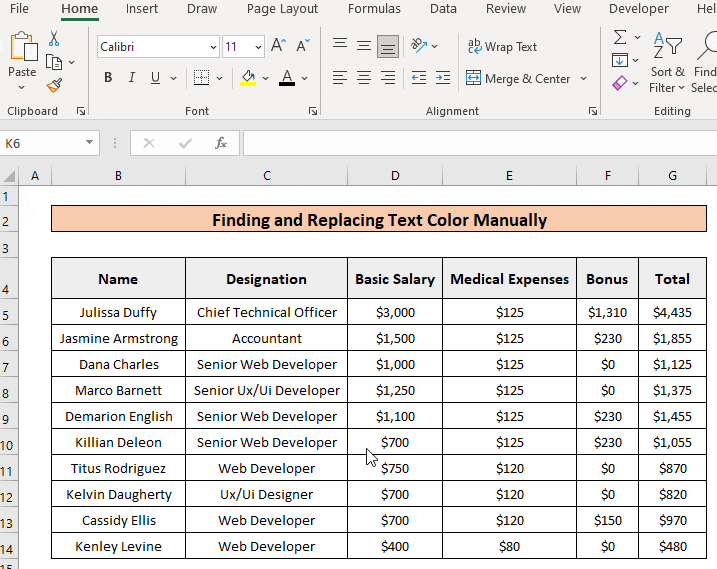
Task: Align text left horizontally
Action: click(340, 78)
